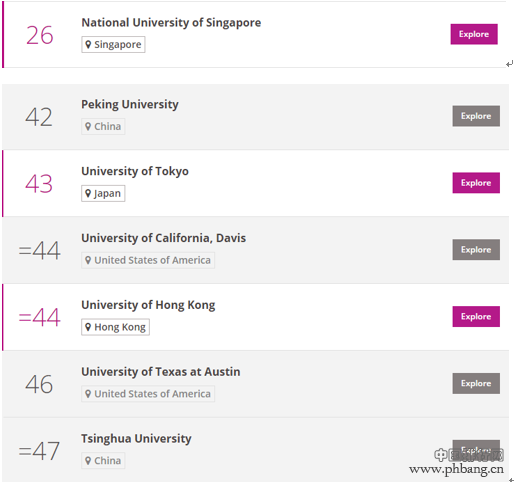The width and height of the screenshot is (514, 482).
Task: Click the pin icon in Tsinghua University's China tag
Action: click(88, 461)
